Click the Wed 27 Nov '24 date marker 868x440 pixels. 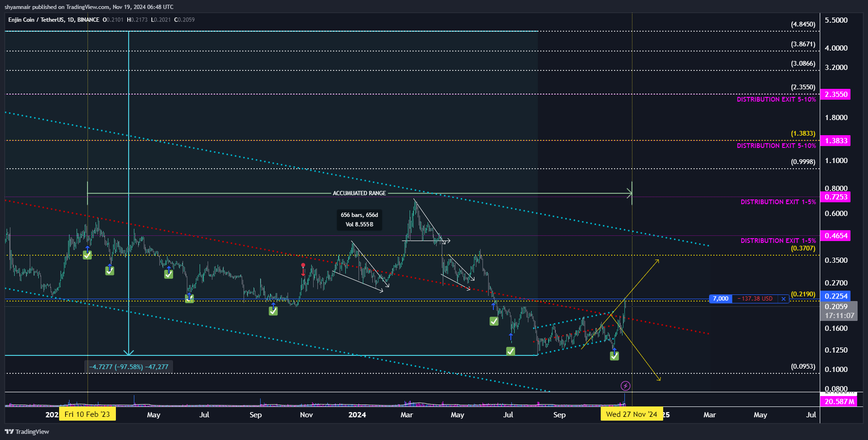click(x=631, y=414)
